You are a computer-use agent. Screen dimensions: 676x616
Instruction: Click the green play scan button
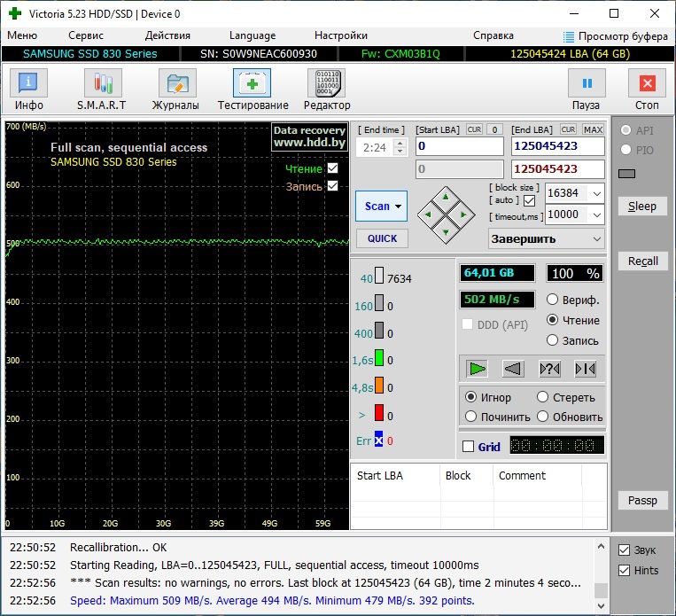478,369
